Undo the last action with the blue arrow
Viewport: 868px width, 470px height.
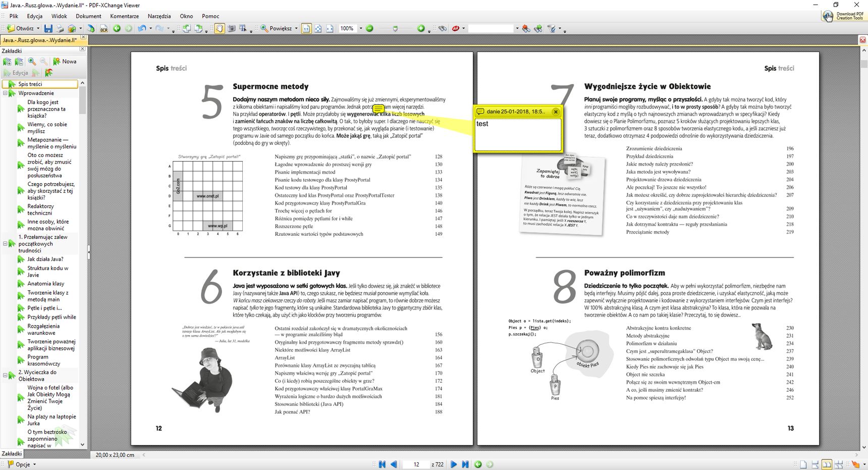coord(142,28)
